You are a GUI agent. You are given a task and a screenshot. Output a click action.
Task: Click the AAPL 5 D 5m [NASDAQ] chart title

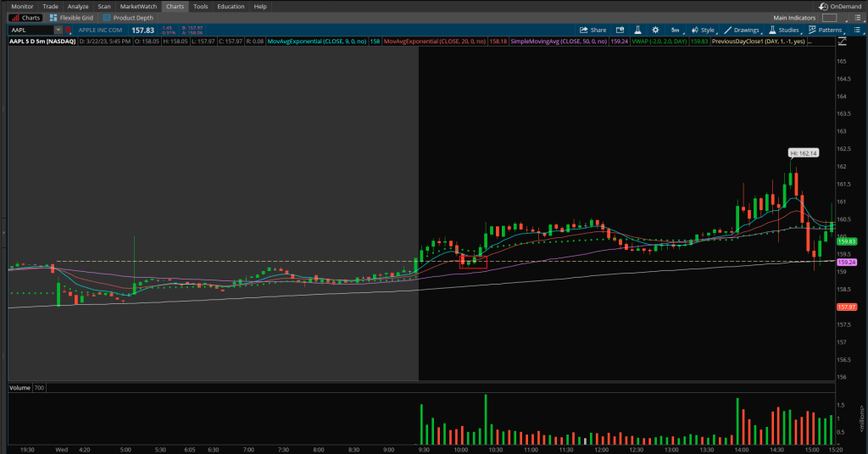(x=42, y=42)
